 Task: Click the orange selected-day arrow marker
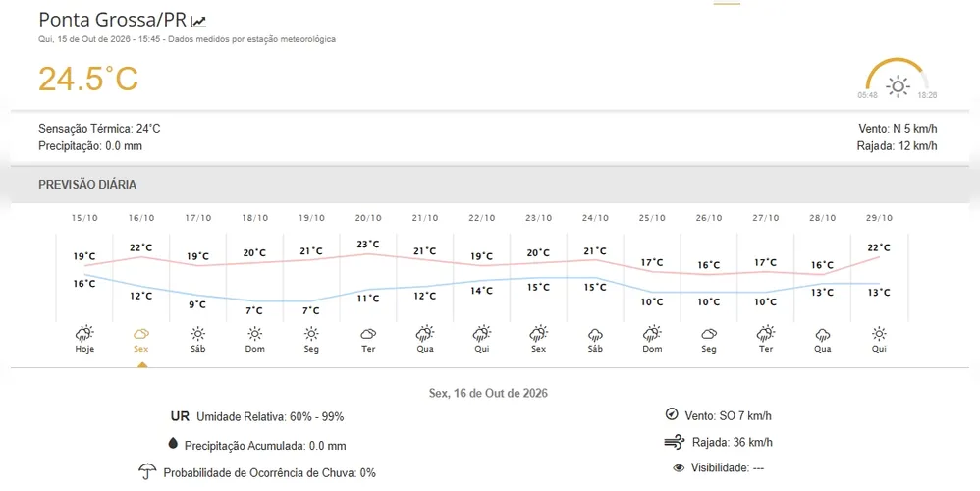[141, 365]
